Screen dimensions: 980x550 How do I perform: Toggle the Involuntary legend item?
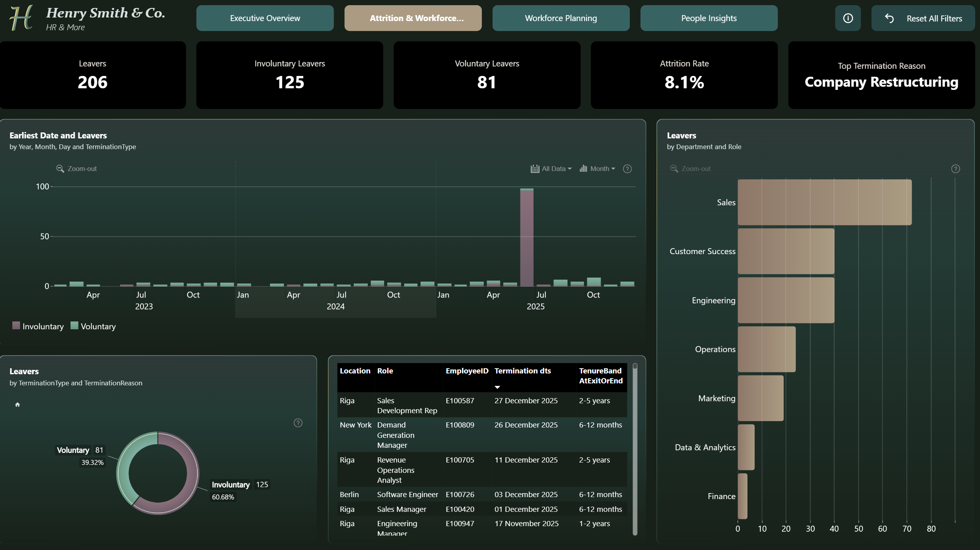[x=38, y=326]
